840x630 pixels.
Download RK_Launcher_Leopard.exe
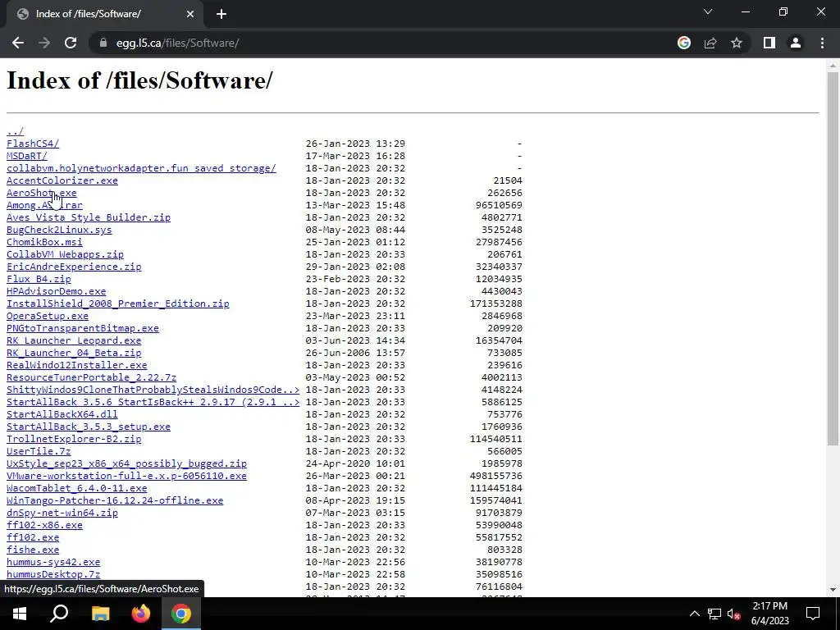[x=74, y=340]
